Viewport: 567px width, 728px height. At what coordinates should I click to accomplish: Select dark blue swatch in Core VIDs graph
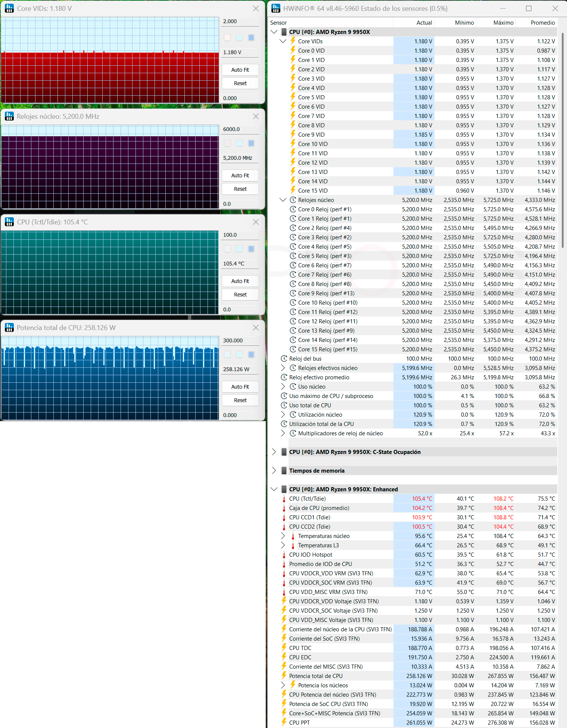tap(251, 37)
